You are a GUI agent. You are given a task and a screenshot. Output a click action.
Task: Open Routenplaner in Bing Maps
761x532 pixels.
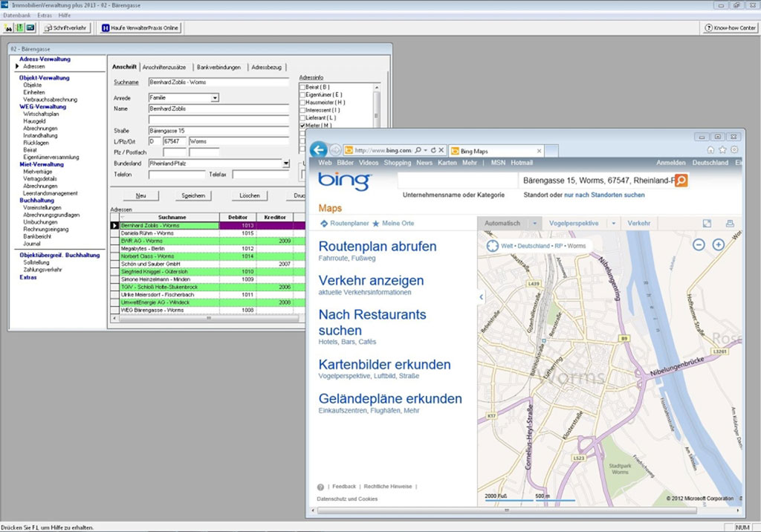[345, 224]
